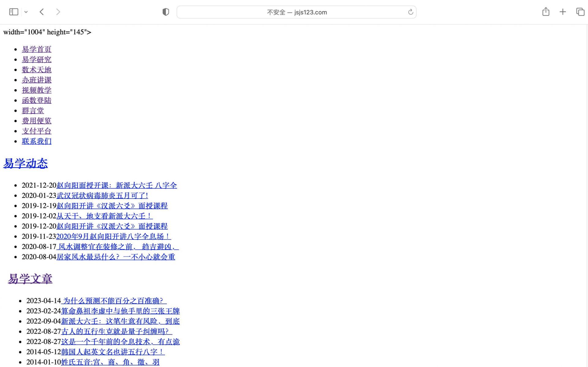Go forward to next page
Screen dimensions: 588x367
pos(58,12)
